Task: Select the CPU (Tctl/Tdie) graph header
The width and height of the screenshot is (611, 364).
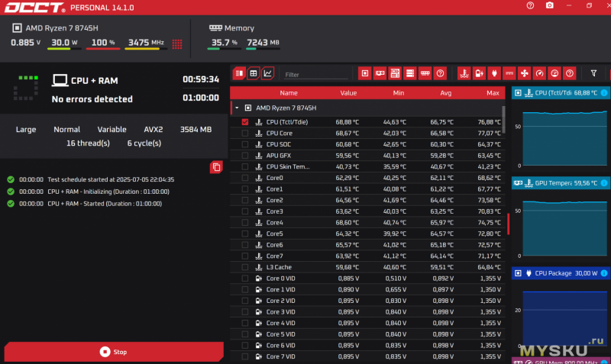Action: (x=561, y=92)
